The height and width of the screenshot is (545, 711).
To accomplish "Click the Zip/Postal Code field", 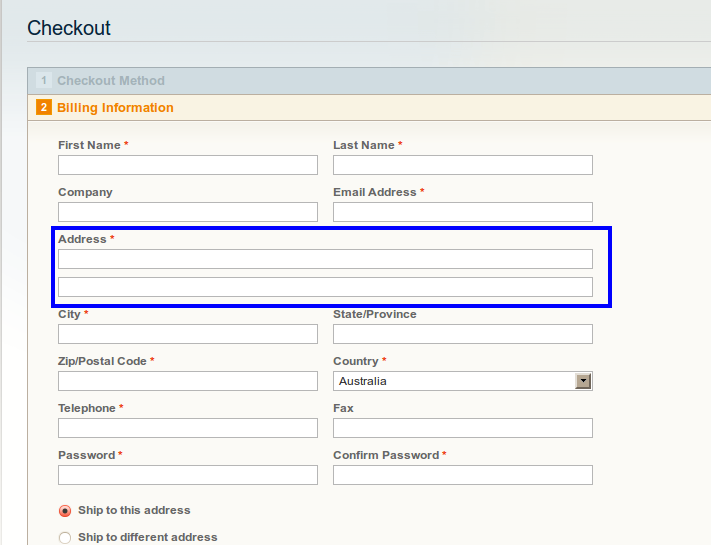I will 188,381.
